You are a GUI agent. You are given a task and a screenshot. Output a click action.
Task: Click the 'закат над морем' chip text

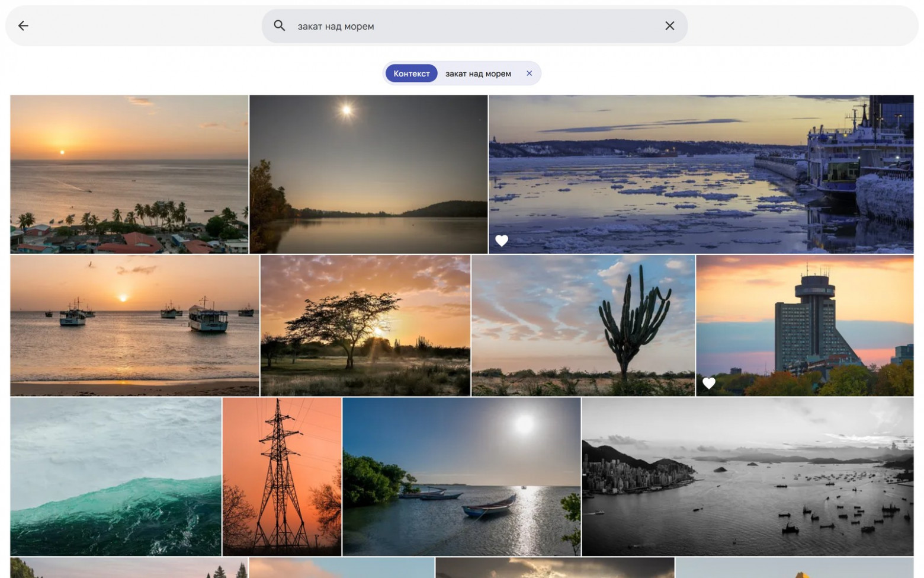coord(478,74)
